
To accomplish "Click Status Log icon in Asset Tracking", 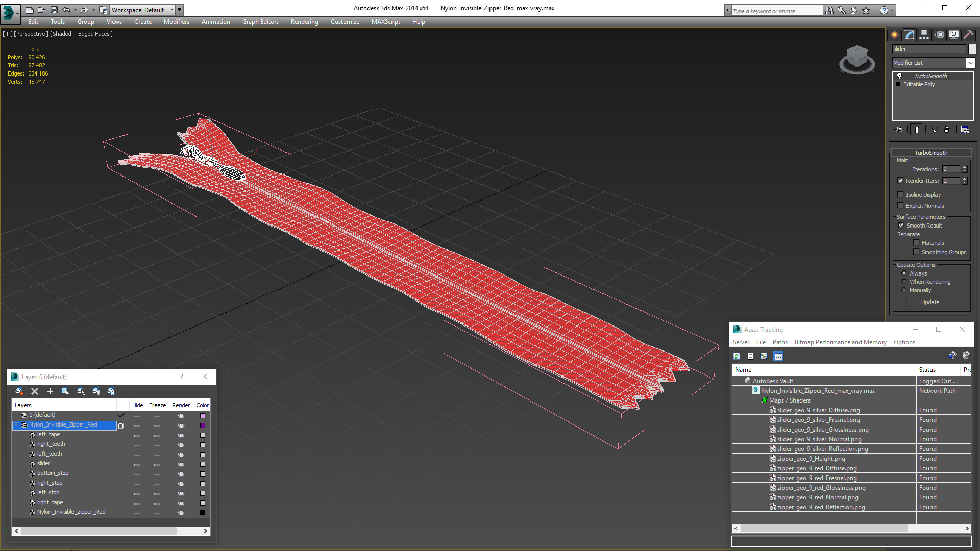I will click(750, 356).
